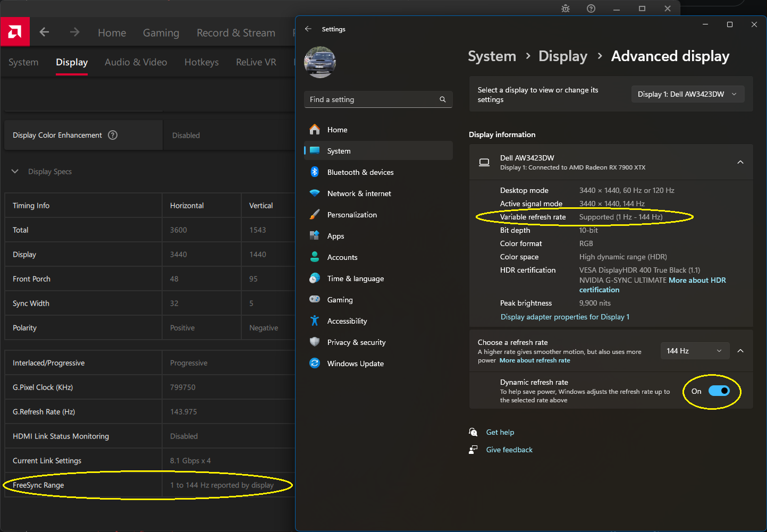The width and height of the screenshot is (767, 532).
Task: Click the Get help icon
Action: (473, 432)
